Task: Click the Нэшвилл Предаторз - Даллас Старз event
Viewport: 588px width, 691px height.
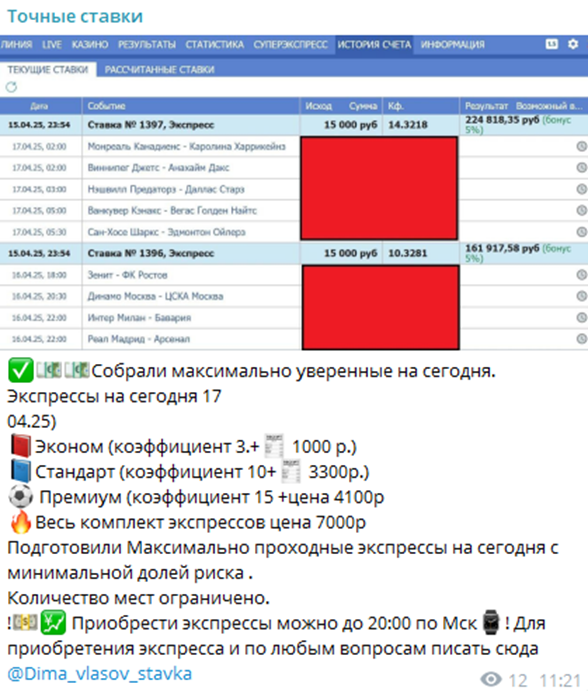Action: [x=166, y=189]
